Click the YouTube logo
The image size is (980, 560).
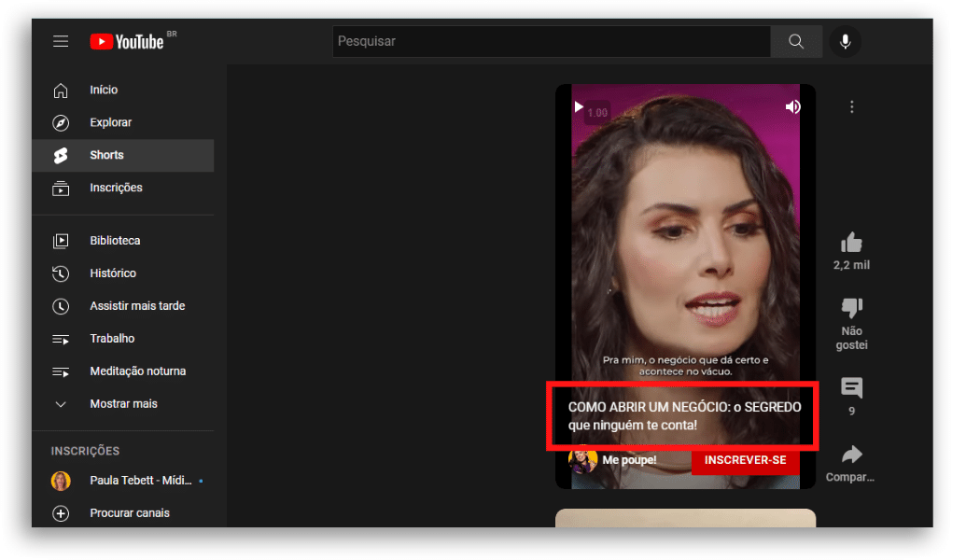[x=127, y=41]
